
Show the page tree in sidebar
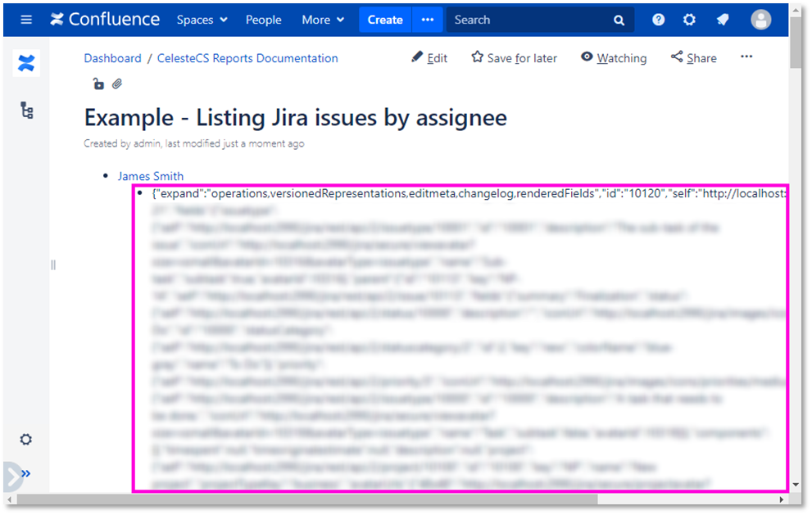[x=26, y=111]
